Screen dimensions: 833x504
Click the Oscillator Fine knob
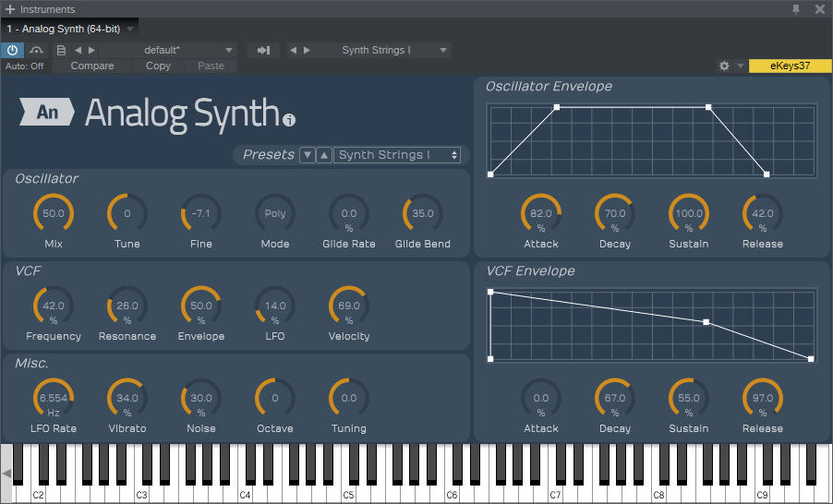[200, 213]
